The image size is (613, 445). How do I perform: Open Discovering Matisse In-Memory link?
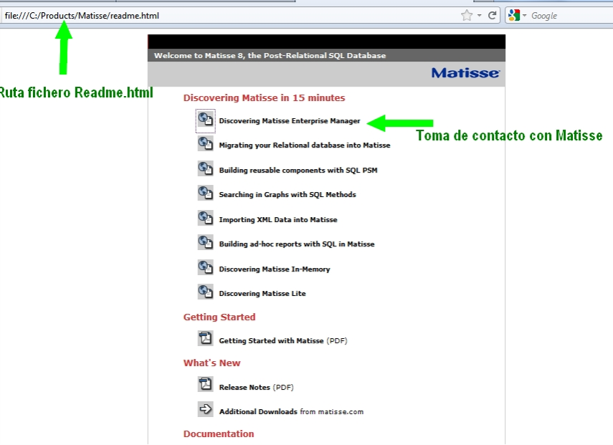274,269
